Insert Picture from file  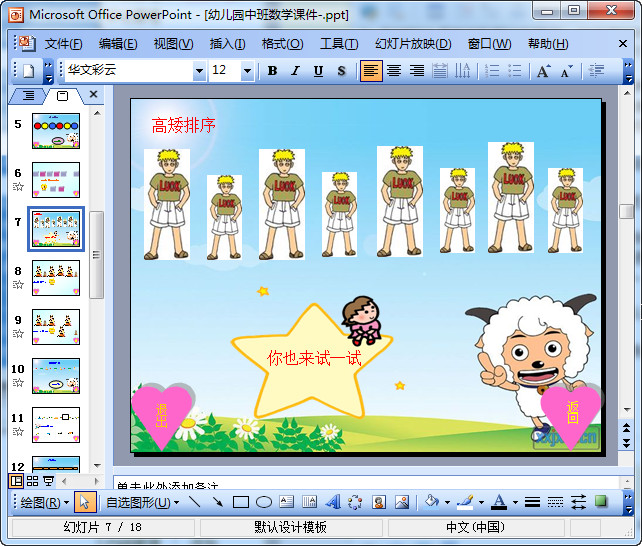tap(402, 502)
